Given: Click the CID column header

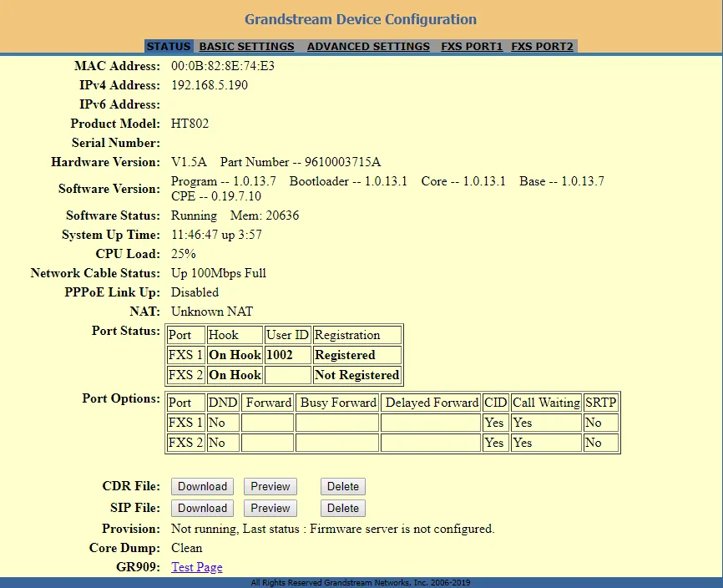Looking at the screenshot, I should pos(496,403).
